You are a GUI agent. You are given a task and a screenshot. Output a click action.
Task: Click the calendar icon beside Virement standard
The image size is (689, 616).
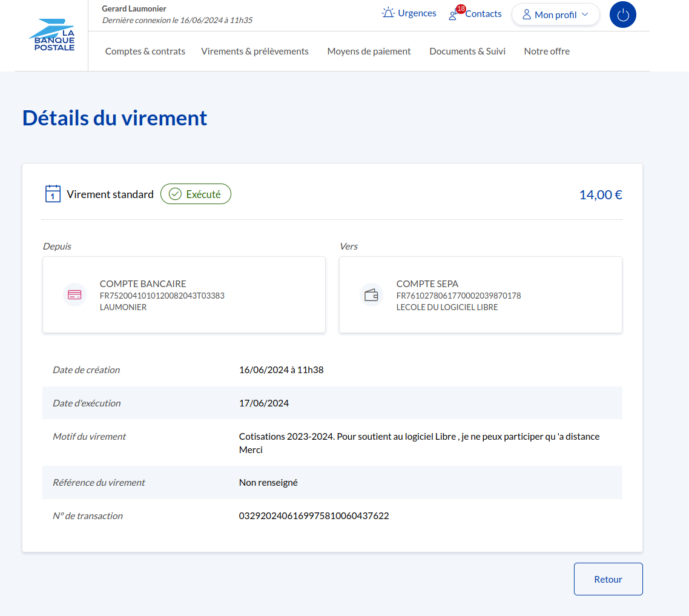pos(53,194)
